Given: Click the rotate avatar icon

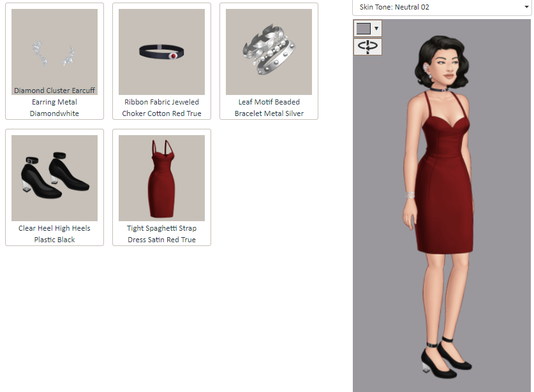Looking at the screenshot, I should (367, 47).
